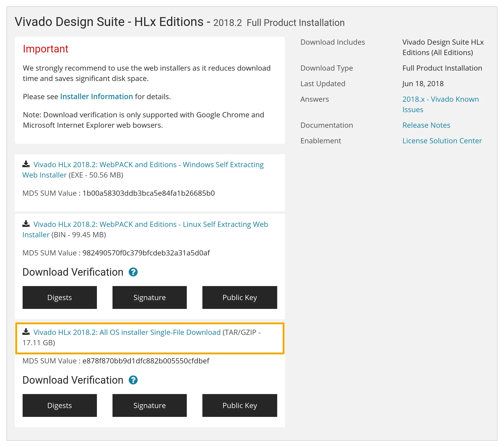
Task: Open the Release Notes documentation link
Action: click(x=426, y=125)
